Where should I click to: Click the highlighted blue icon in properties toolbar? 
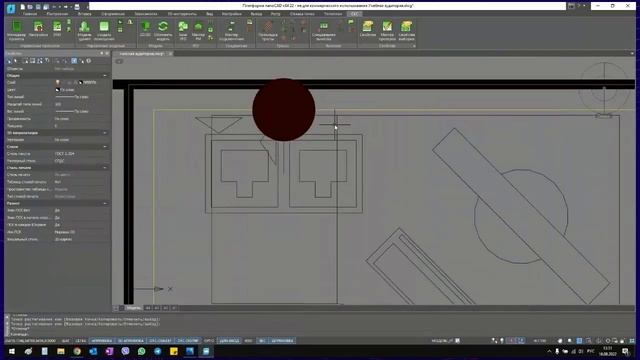pos(74,61)
